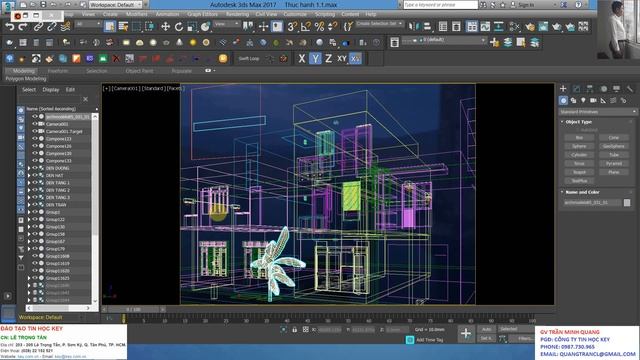Open the Curve Editor icon

pos(485,27)
